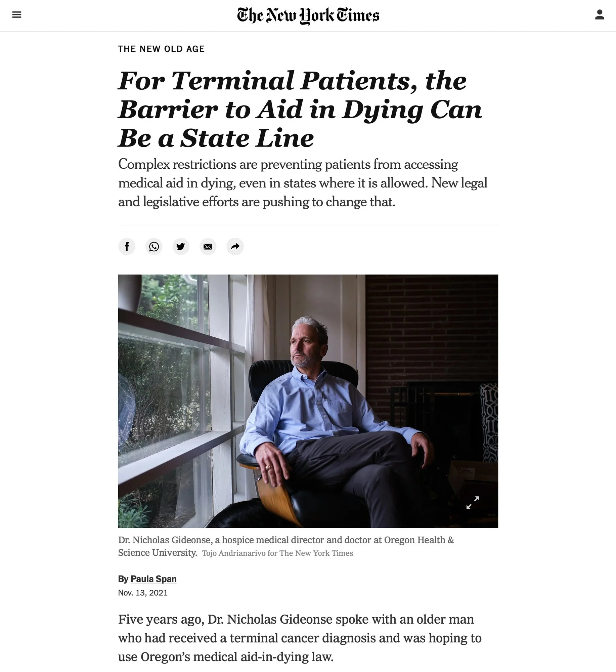616x672 pixels.
Task: Open author Paula Span's page
Action: click(x=153, y=579)
